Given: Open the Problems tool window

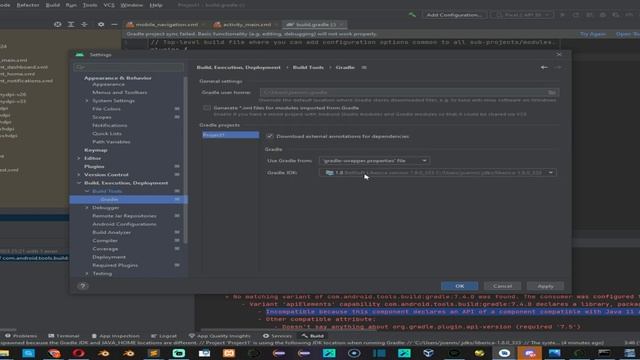Looking at the screenshot, I should (x=20, y=336).
